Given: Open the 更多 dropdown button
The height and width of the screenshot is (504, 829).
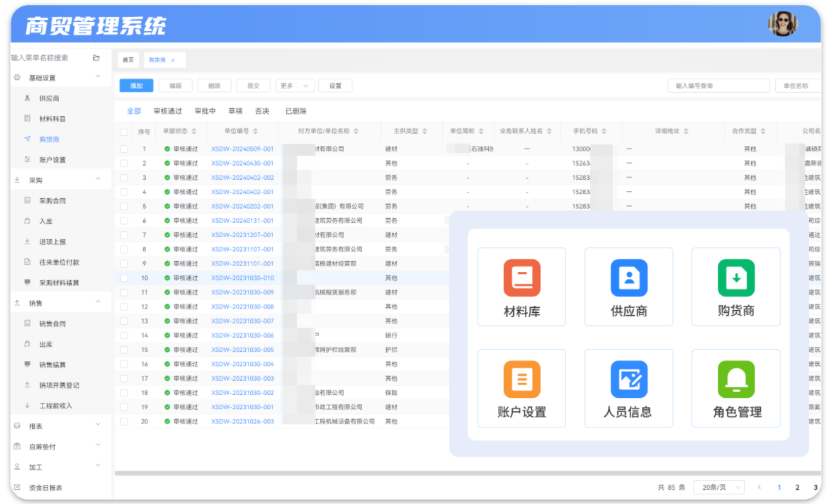Looking at the screenshot, I should click(295, 86).
